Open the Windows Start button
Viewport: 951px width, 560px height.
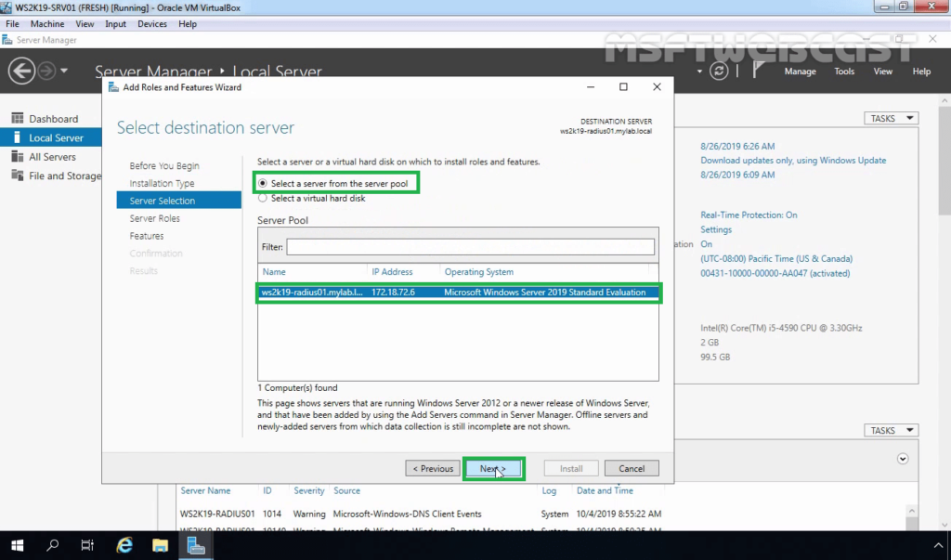(x=17, y=545)
